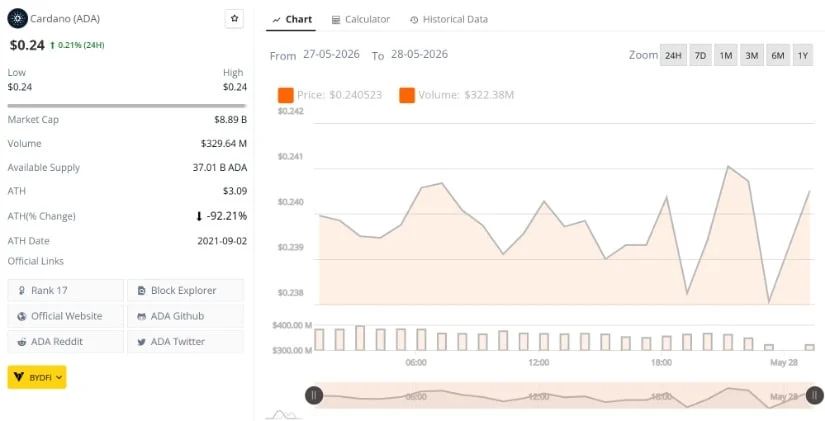Click the BYDFI logo icon

pos(19,377)
